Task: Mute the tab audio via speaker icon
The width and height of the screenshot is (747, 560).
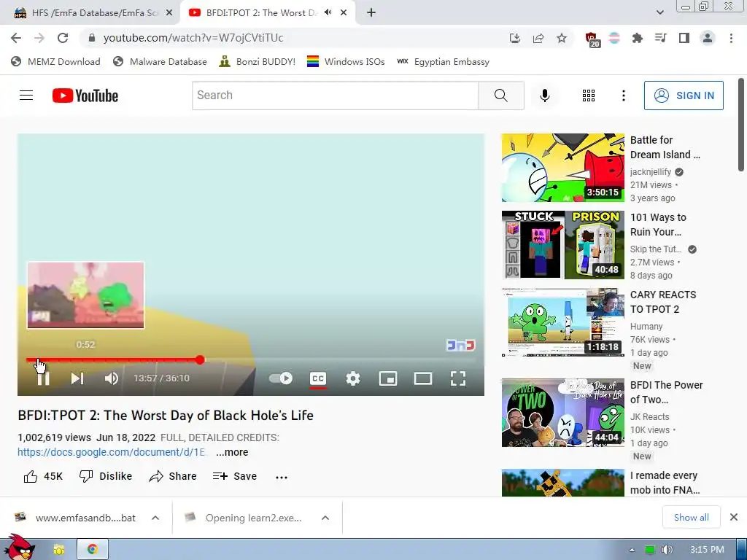Action: pos(328,12)
